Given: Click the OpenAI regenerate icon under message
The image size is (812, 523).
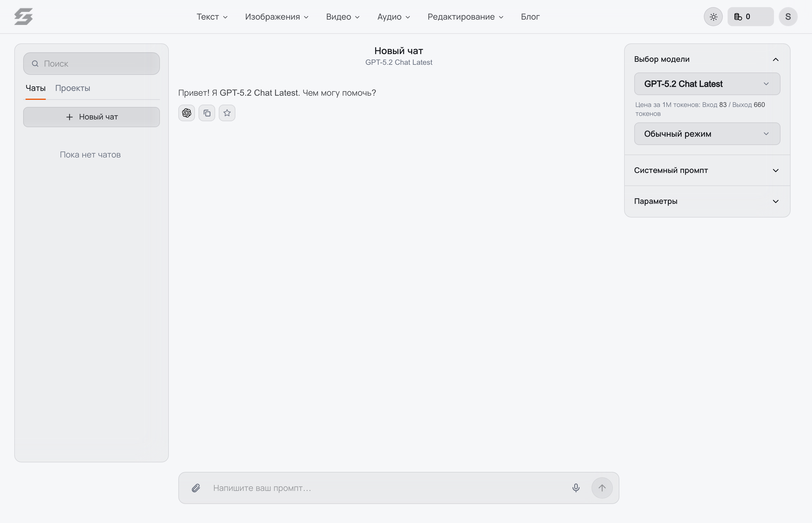Looking at the screenshot, I should click(186, 113).
